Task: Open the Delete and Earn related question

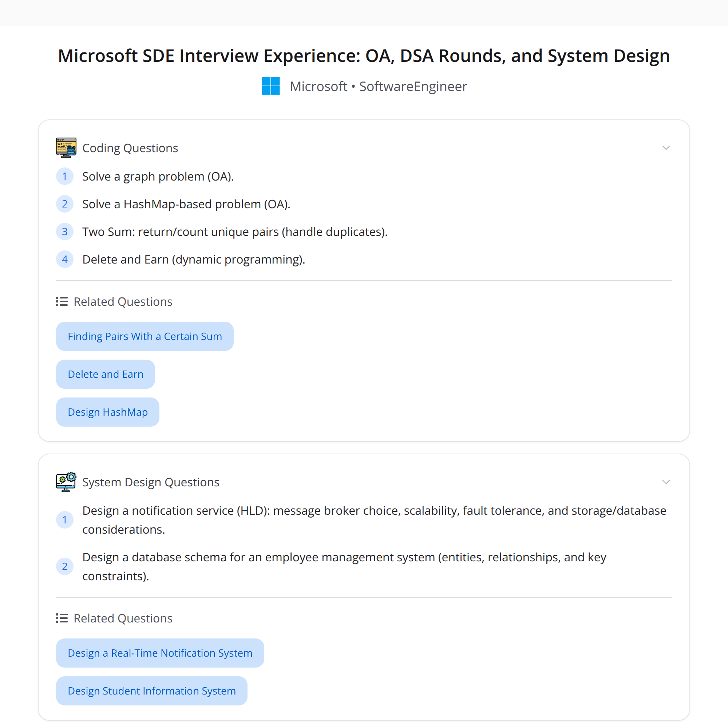Action: click(106, 374)
